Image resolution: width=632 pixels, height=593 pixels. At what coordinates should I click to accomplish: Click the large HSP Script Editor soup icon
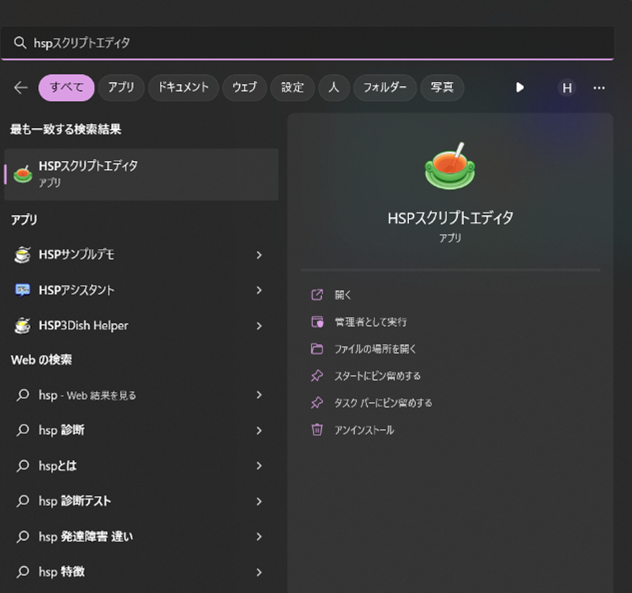pos(449,167)
